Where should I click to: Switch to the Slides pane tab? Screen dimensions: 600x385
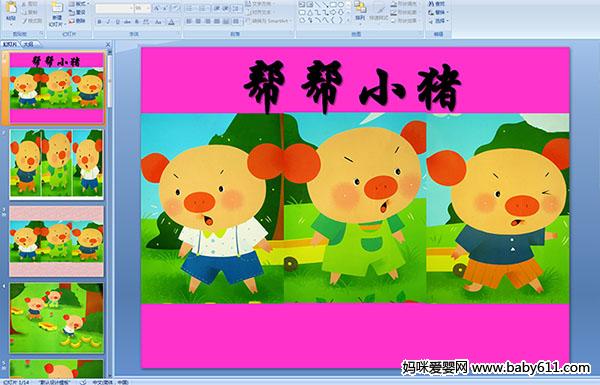10,44
